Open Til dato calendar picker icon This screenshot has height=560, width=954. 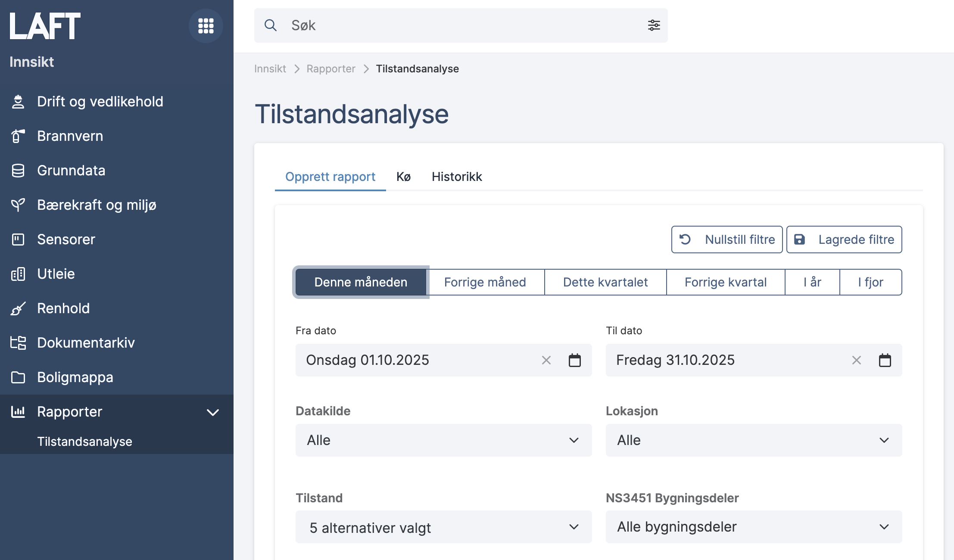885,360
